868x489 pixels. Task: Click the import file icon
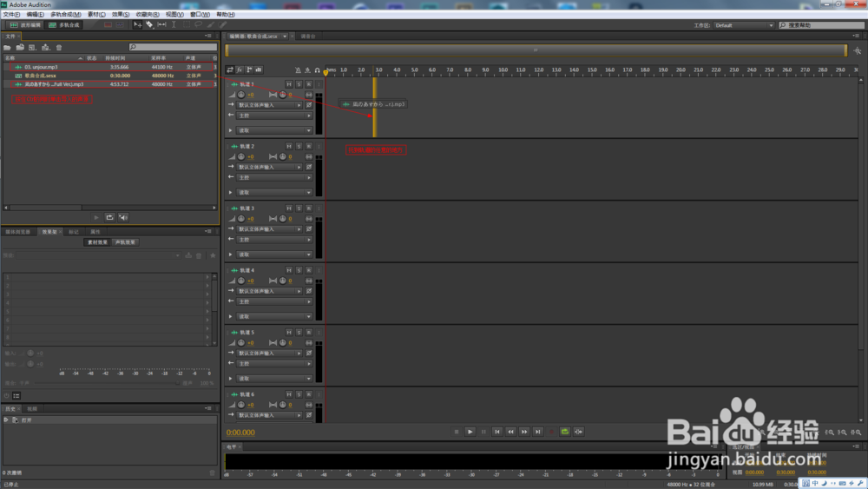[x=20, y=48]
